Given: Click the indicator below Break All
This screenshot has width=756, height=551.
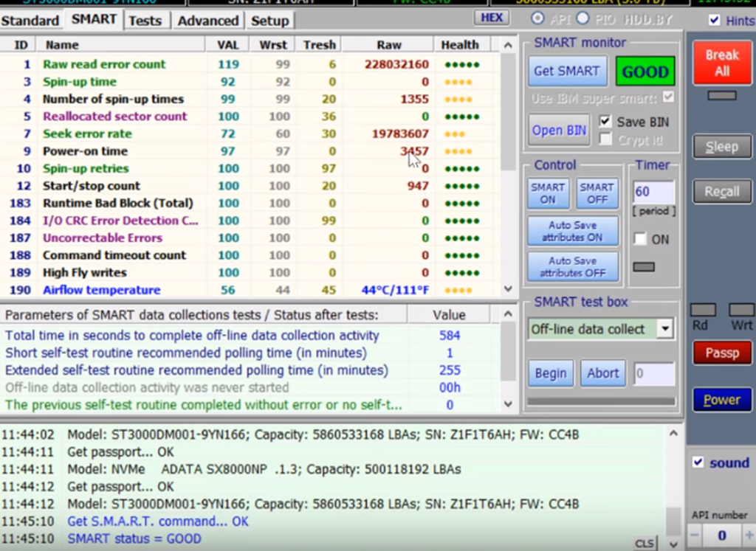Looking at the screenshot, I should click(x=722, y=95).
